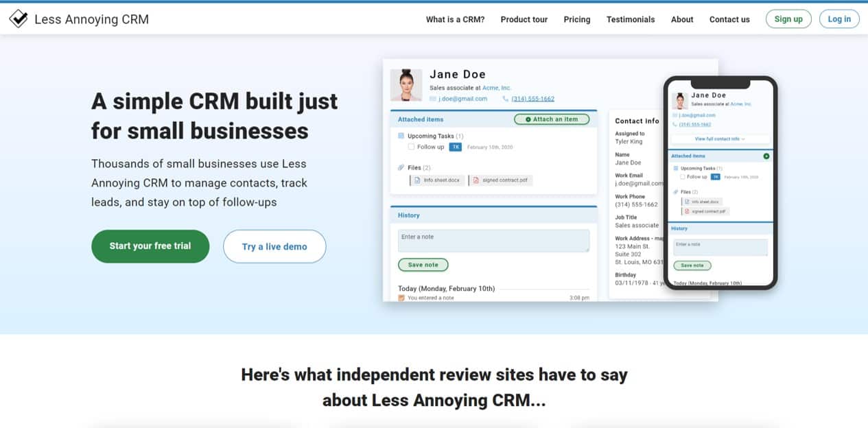Image resolution: width=868 pixels, height=428 pixels.
Task: Click the Less Annoying CRM site name
Action: click(91, 19)
